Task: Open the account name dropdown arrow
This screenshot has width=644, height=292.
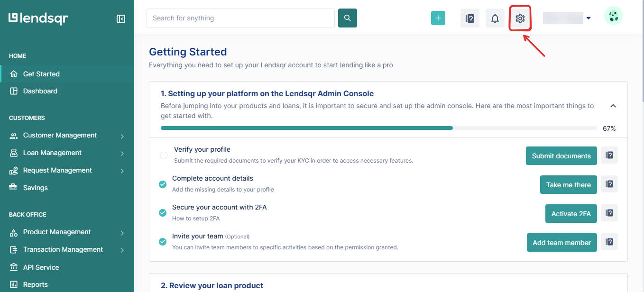Action: point(589,18)
